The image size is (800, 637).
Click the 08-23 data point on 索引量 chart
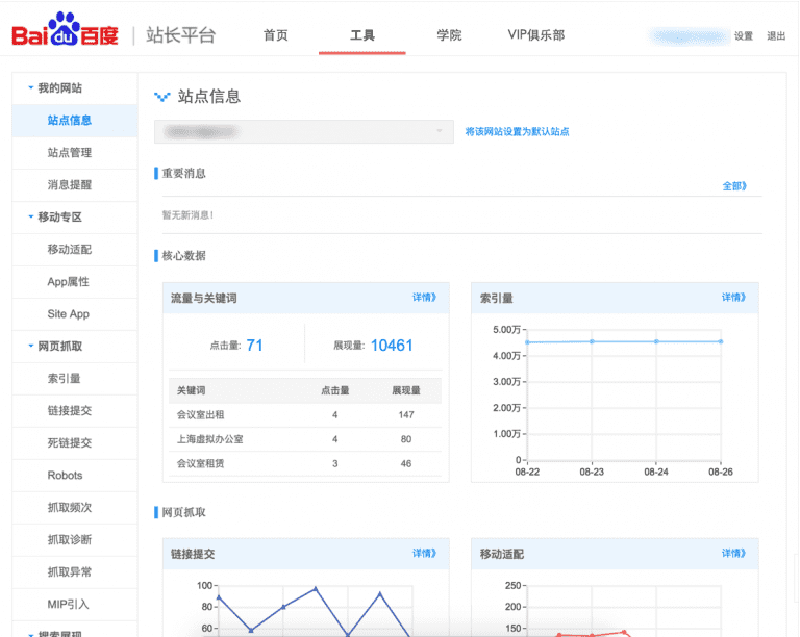[593, 341]
